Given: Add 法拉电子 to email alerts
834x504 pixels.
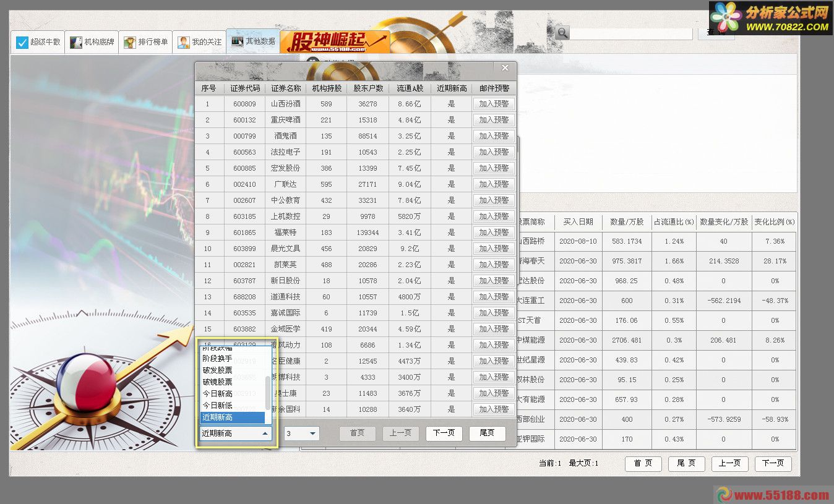Looking at the screenshot, I should pyautogui.click(x=494, y=152).
